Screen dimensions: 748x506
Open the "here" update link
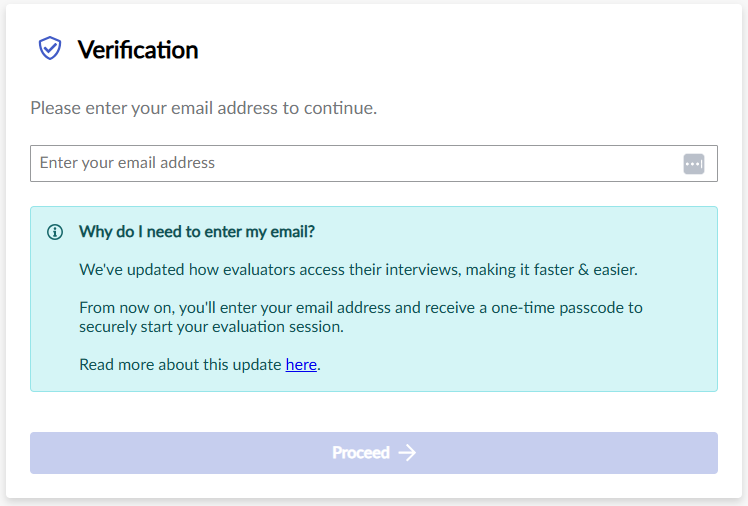[x=301, y=365]
